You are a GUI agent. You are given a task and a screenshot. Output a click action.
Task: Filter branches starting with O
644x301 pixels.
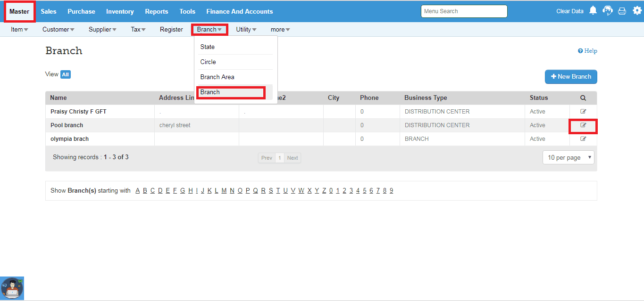tap(240, 191)
